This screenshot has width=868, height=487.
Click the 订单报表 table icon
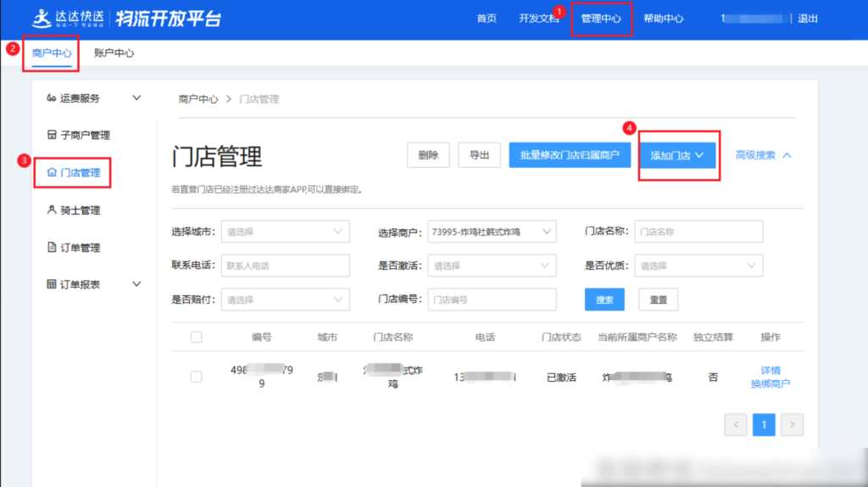52,284
